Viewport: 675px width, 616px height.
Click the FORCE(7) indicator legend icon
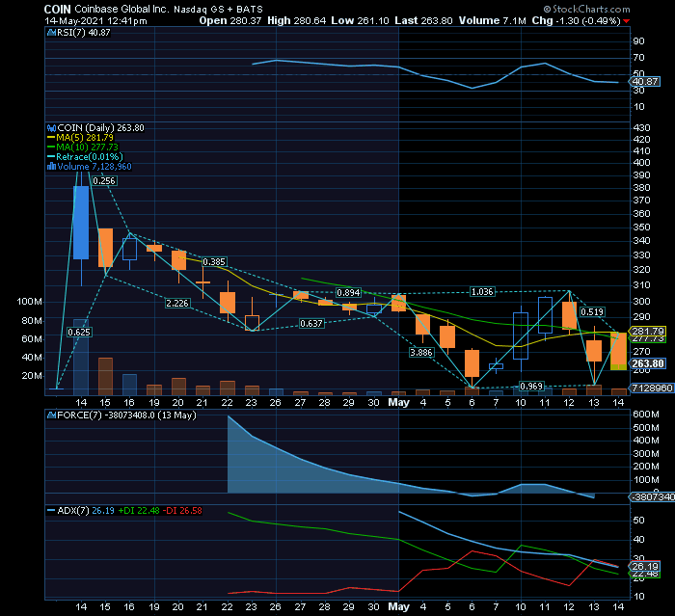tap(51, 415)
